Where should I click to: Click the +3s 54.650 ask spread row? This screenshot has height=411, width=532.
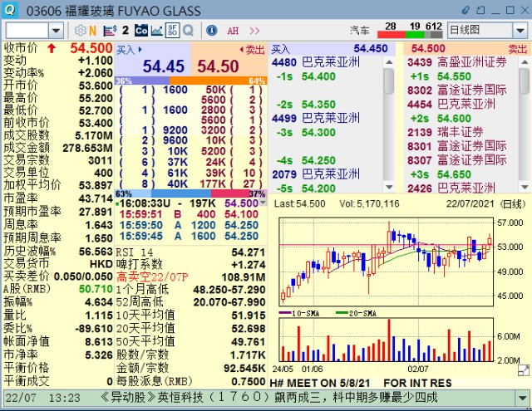tap(441, 174)
